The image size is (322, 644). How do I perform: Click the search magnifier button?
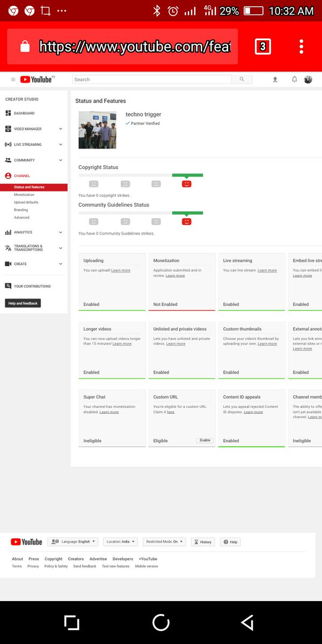coord(242,79)
